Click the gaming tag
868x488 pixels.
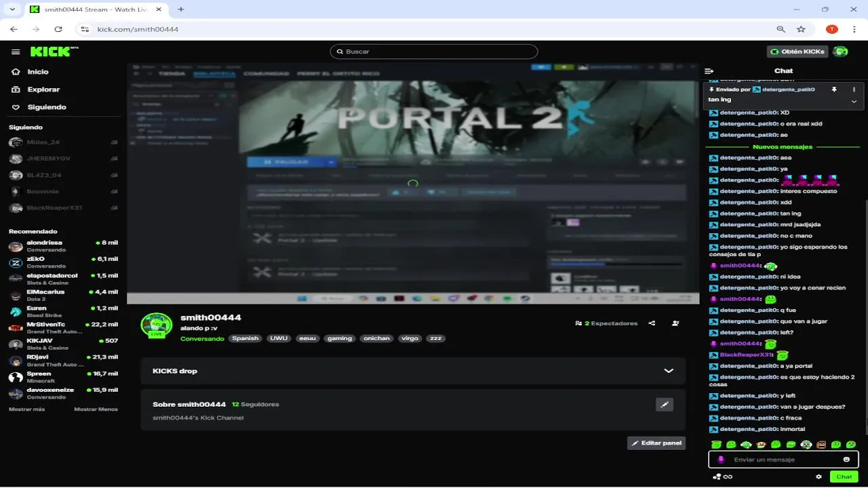(340, 338)
